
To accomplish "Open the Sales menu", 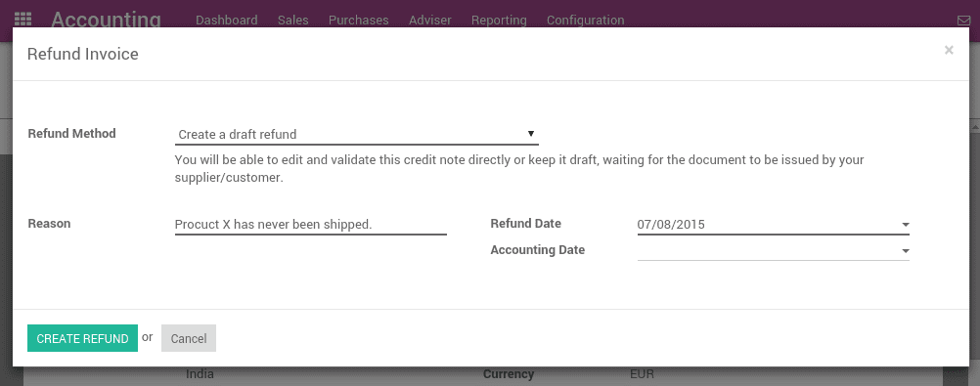I will (293, 20).
